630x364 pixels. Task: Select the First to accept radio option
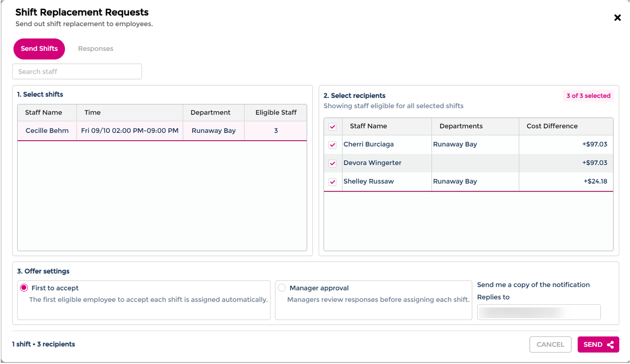point(24,288)
